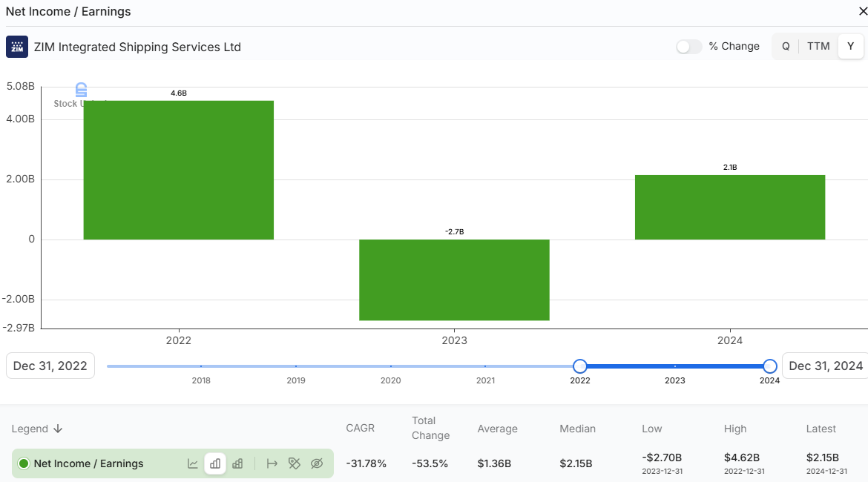This screenshot has height=482, width=868.
Task: Click the left handle of the date range slider
Action: click(579, 366)
